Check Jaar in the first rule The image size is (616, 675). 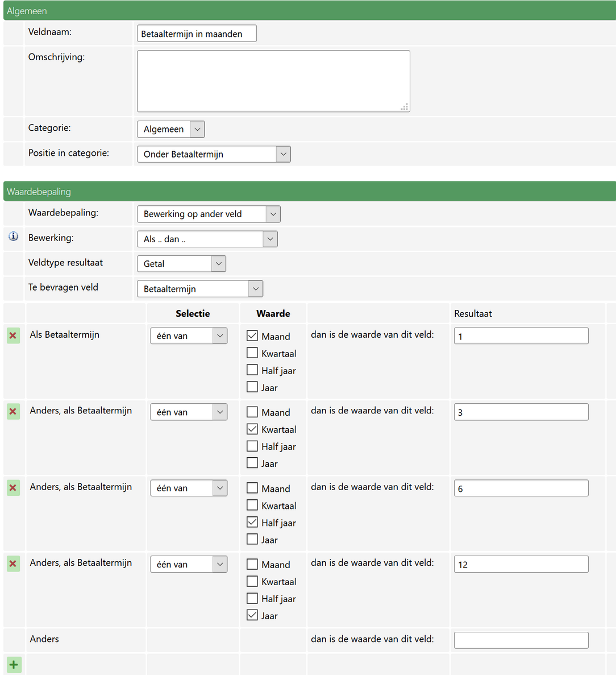click(252, 387)
